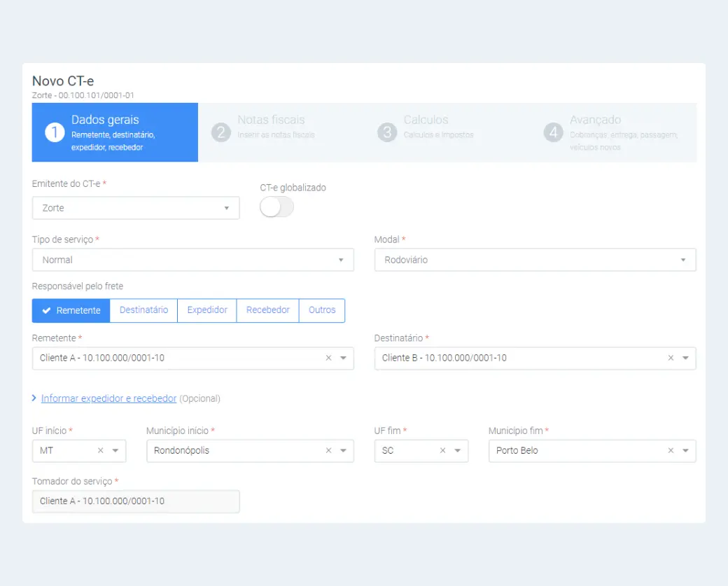Clear Município início Rondonópolis with X icon
The width and height of the screenshot is (728, 586).
click(328, 451)
